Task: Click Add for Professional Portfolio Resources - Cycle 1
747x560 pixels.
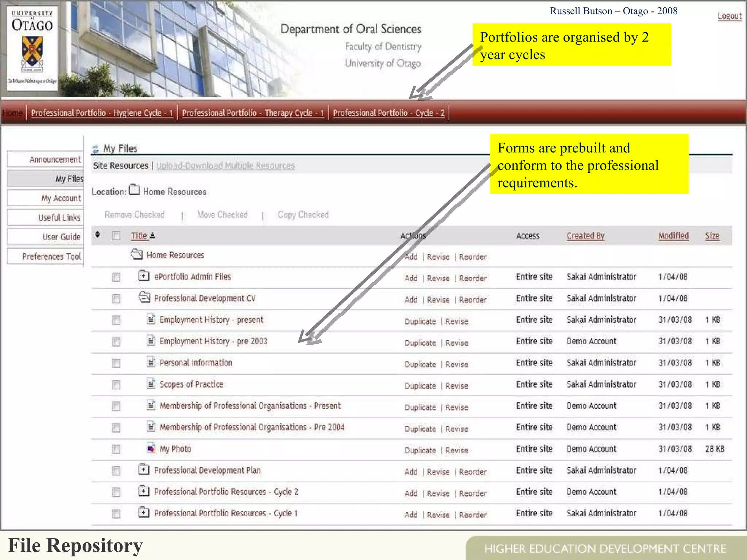Action: (411, 515)
